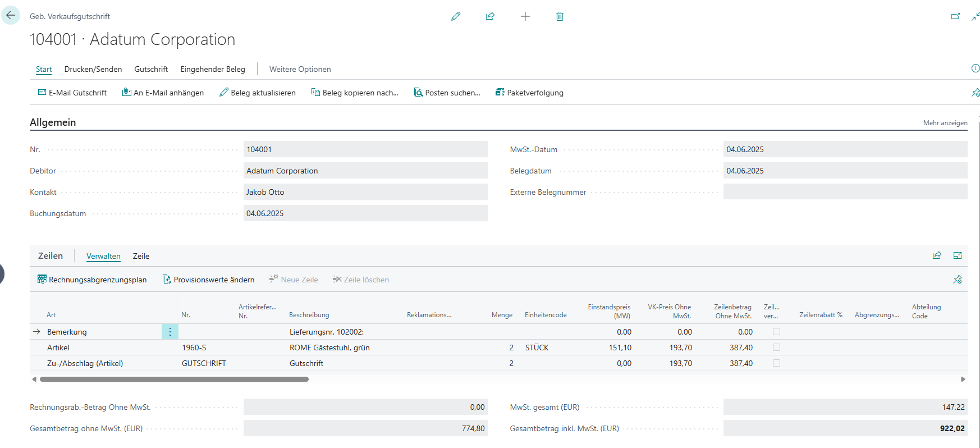Click the back arrow button

[x=11, y=15]
